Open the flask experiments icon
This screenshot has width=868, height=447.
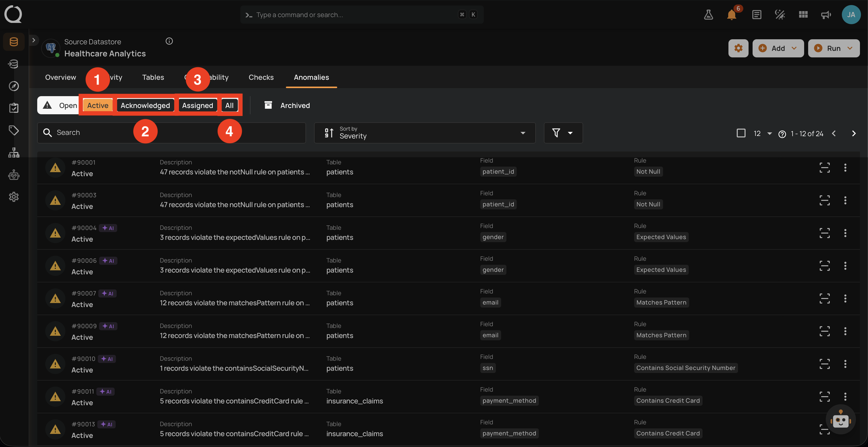(709, 15)
